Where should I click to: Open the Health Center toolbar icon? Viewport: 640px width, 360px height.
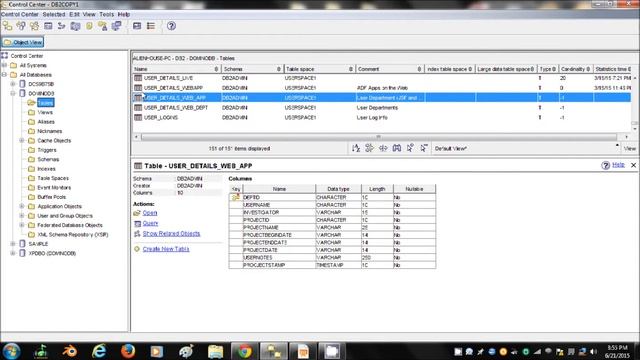pyautogui.click(x=76, y=26)
